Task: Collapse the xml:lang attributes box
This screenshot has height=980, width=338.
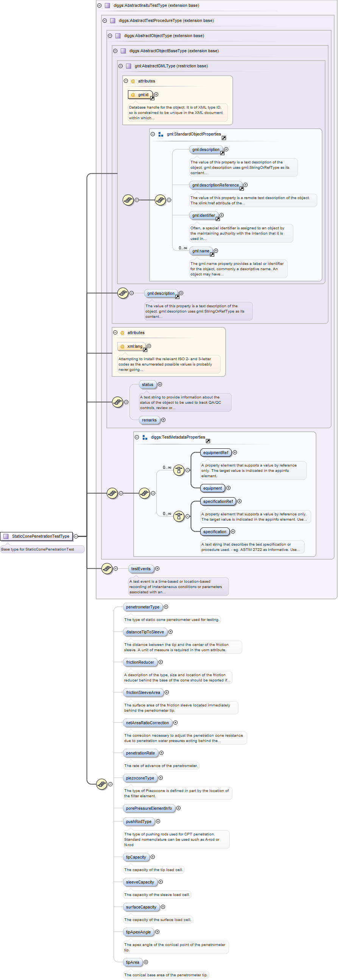Action: [115, 333]
